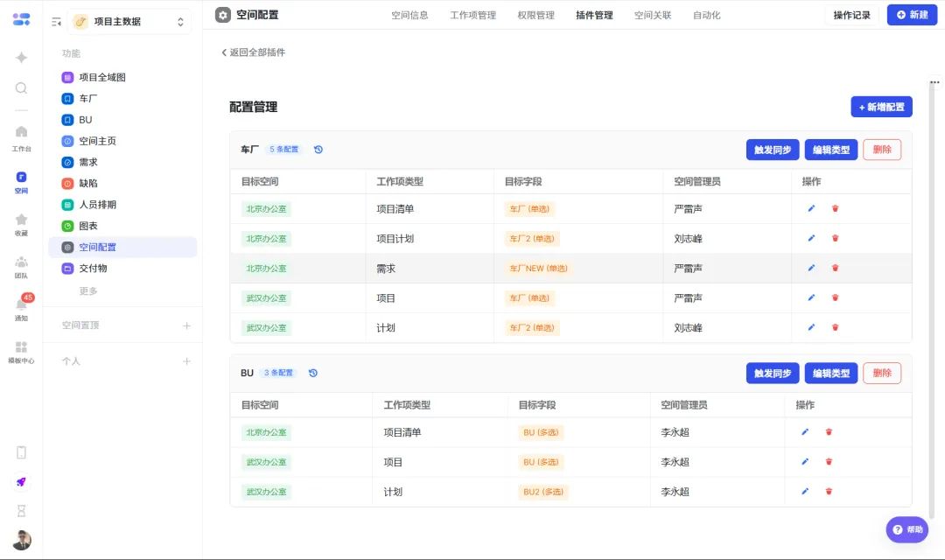Switch to the 空间信息 tab
Image resolution: width=945 pixels, height=560 pixels.
(409, 15)
